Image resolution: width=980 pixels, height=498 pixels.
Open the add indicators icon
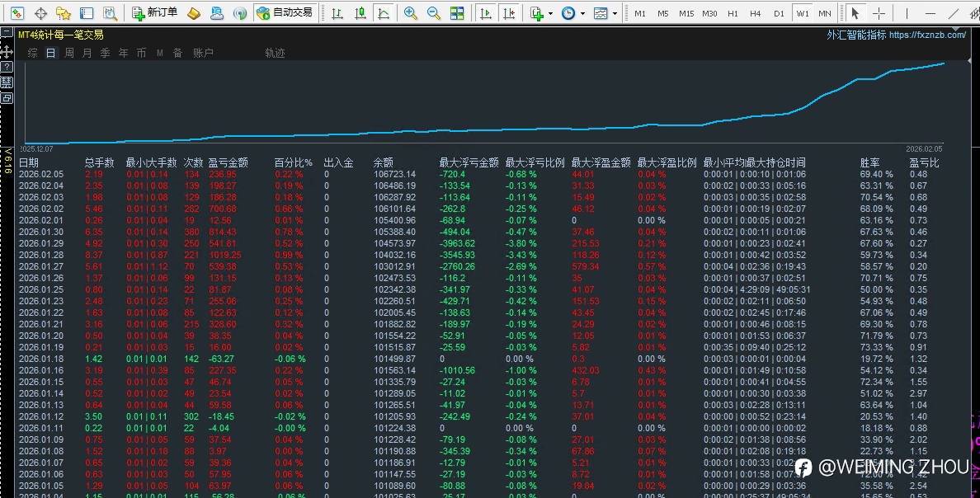[x=537, y=12]
